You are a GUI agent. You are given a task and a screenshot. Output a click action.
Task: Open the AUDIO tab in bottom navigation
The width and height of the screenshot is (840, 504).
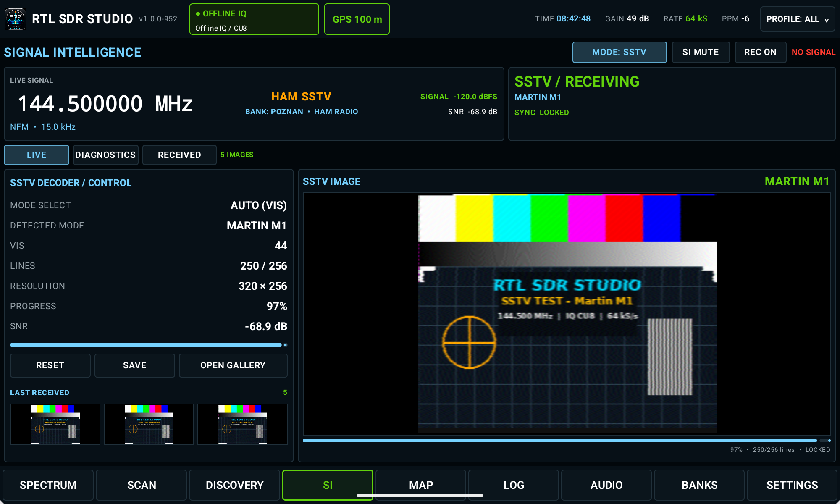(606, 485)
